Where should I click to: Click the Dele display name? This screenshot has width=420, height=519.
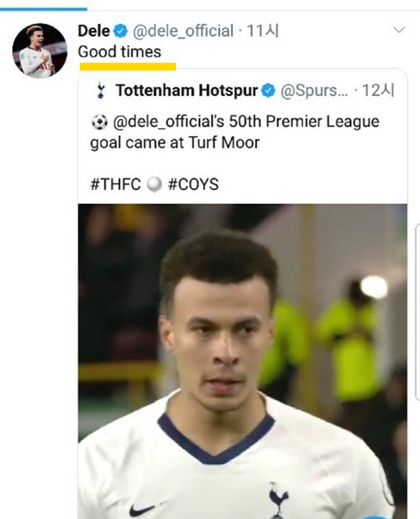pyautogui.click(x=94, y=31)
